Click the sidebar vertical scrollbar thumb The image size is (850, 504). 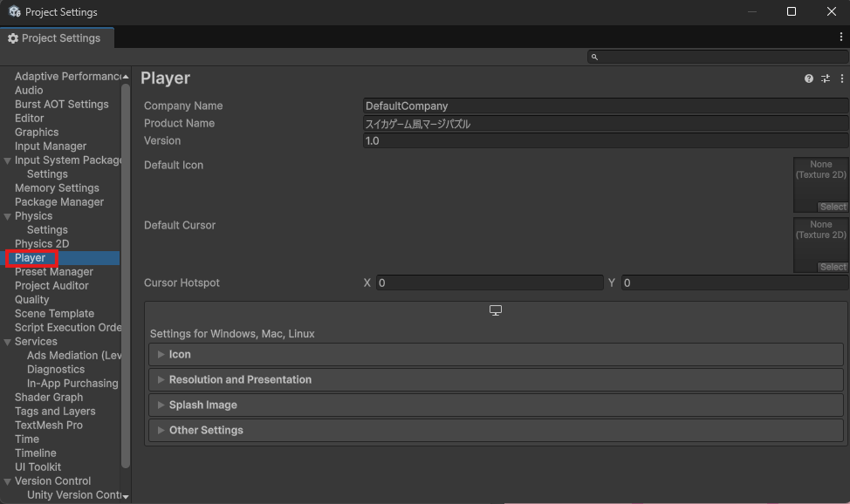(126, 276)
